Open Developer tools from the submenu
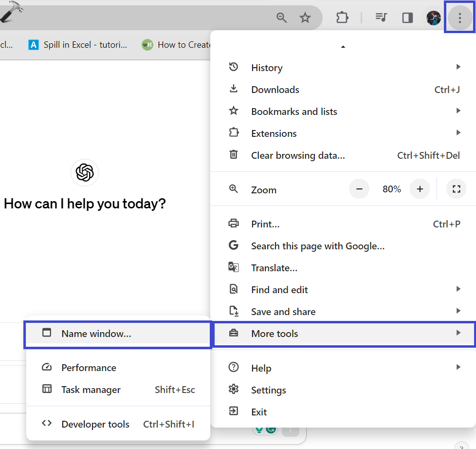Screen dimensions: 476x449 click(x=95, y=424)
